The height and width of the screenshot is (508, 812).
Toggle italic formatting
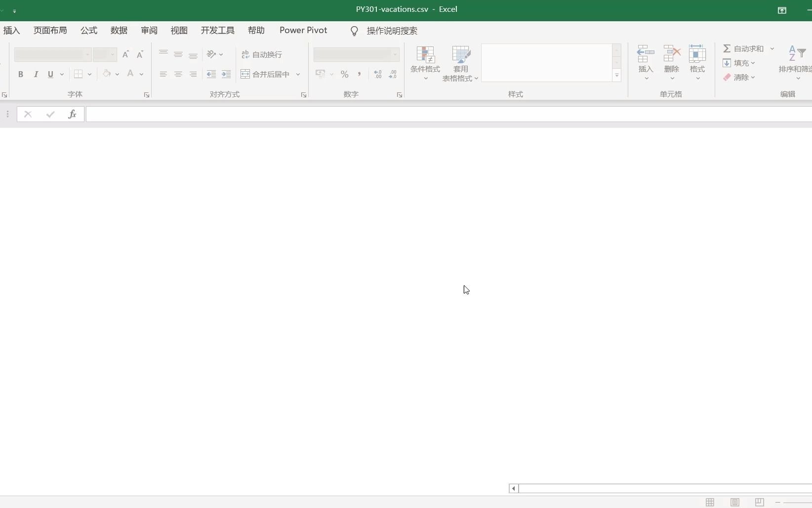(36, 74)
